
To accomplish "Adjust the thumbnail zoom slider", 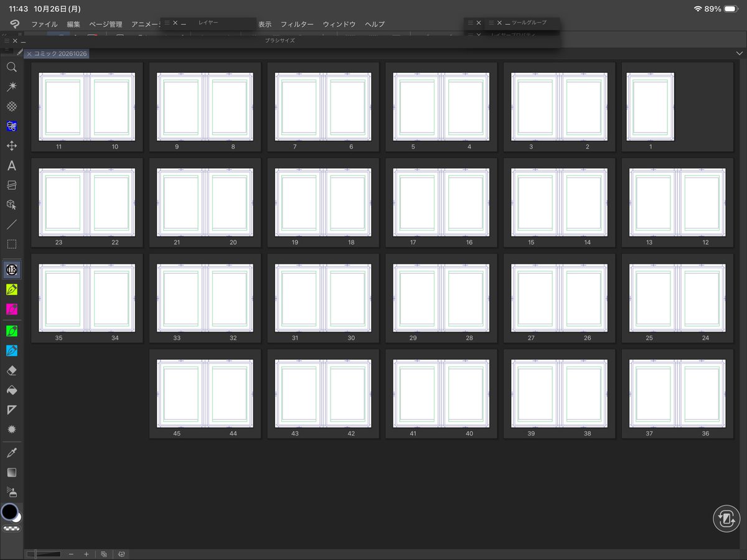I will (44, 554).
